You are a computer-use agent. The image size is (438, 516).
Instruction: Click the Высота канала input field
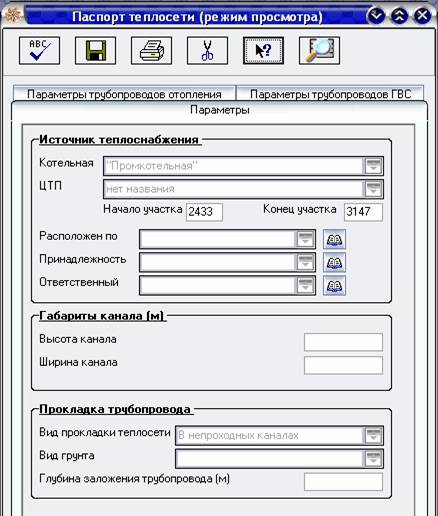point(343,342)
